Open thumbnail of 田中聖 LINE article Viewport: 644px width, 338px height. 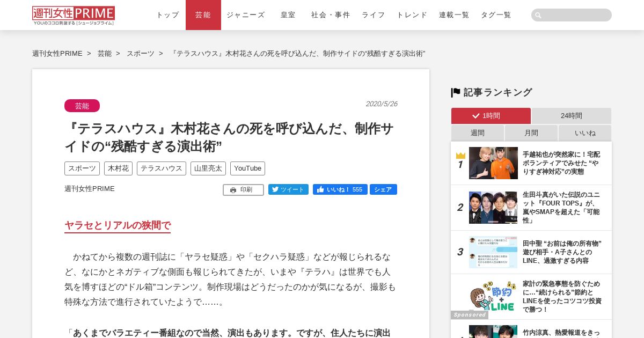493,252
